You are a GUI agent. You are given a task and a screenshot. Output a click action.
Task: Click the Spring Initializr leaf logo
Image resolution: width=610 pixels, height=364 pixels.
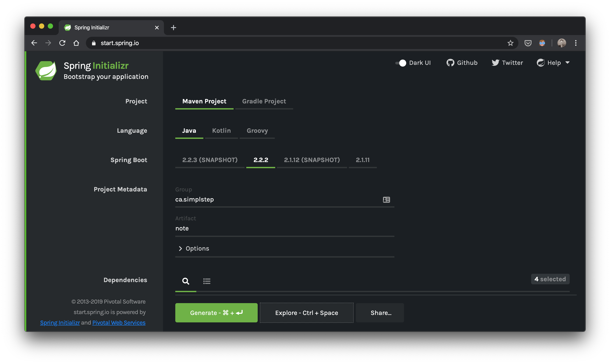(x=46, y=70)
